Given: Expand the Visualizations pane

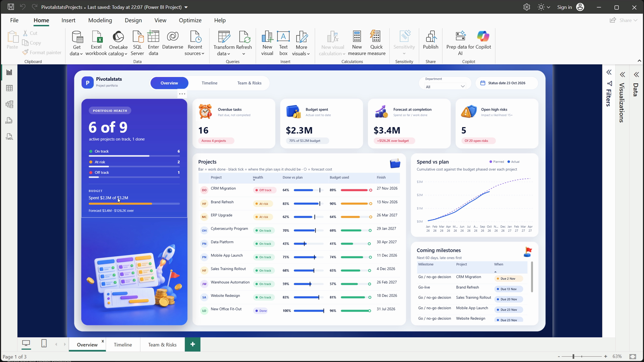Looking at the screenshot, I should [623, 74].
